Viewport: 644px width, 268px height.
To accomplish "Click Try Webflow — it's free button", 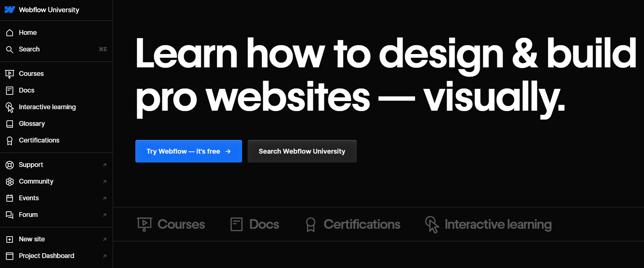I will 189,151.
